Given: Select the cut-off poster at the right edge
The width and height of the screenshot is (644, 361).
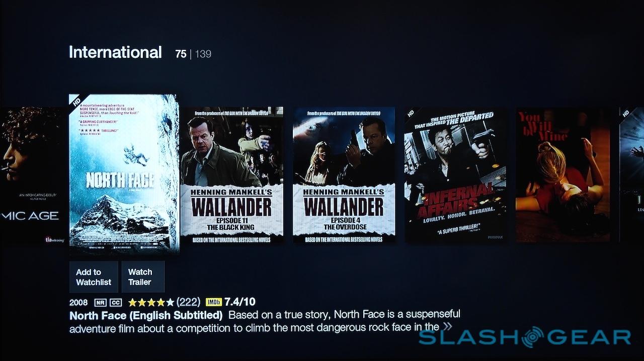Looking at the screenshot, I should coord(632,175).
